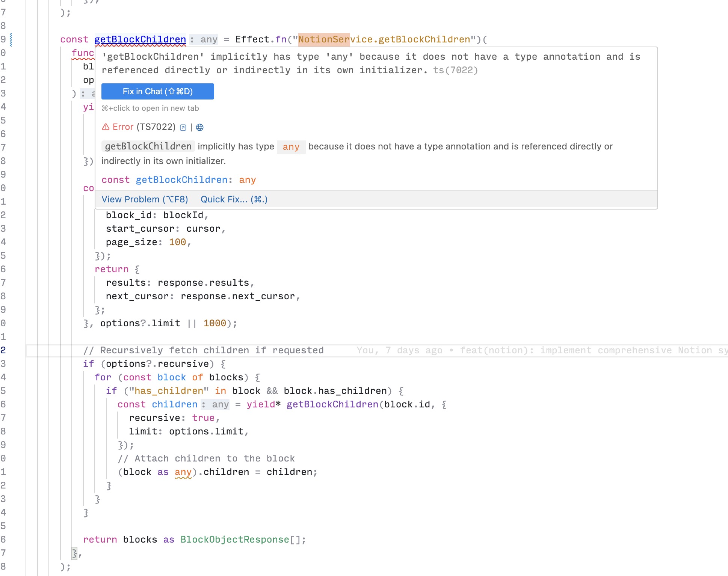
Task: Click the globe icon next to Error (TS7022)
Action: [200, 127]
